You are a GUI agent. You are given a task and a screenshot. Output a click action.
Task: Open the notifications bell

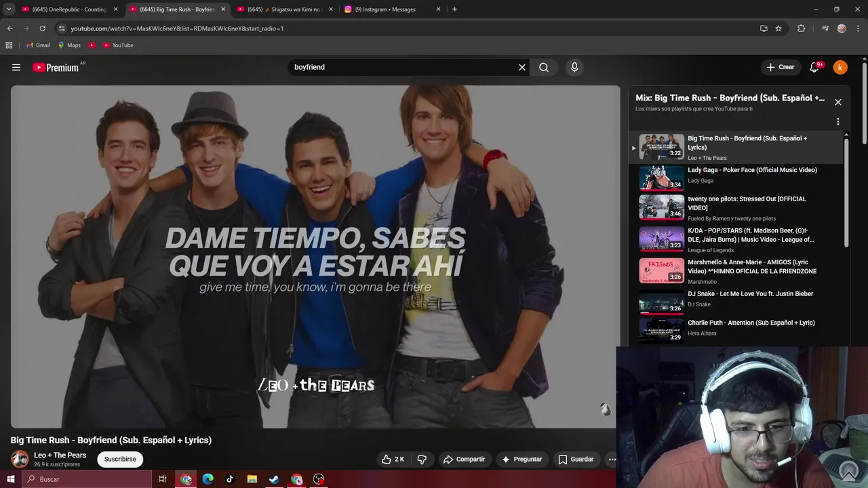click(x=815, y=67)
